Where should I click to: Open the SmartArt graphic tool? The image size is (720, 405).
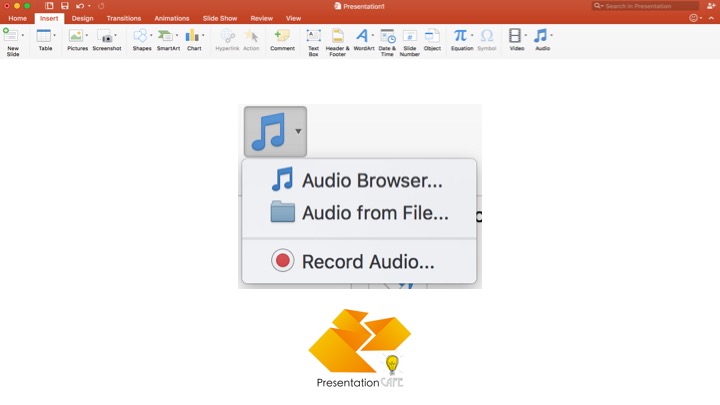pyautogui.click(x=167, y=38)
